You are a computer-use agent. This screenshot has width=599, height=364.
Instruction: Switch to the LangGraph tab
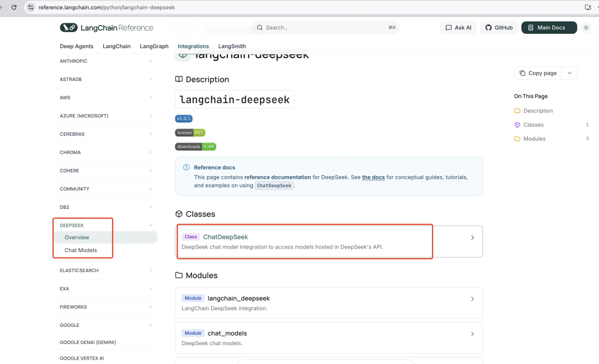(154, 47)
